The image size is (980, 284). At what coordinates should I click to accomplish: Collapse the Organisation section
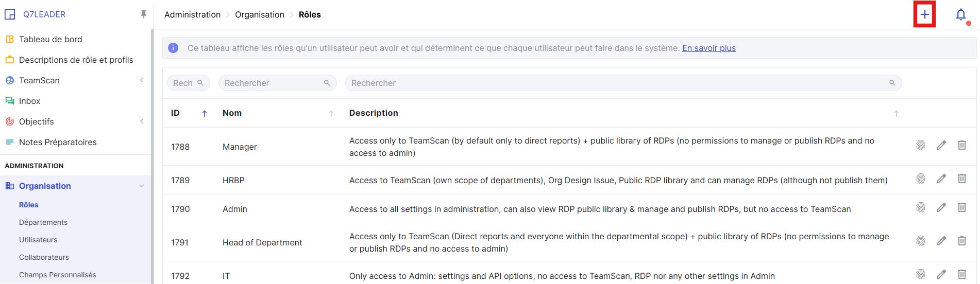point(141,186)
